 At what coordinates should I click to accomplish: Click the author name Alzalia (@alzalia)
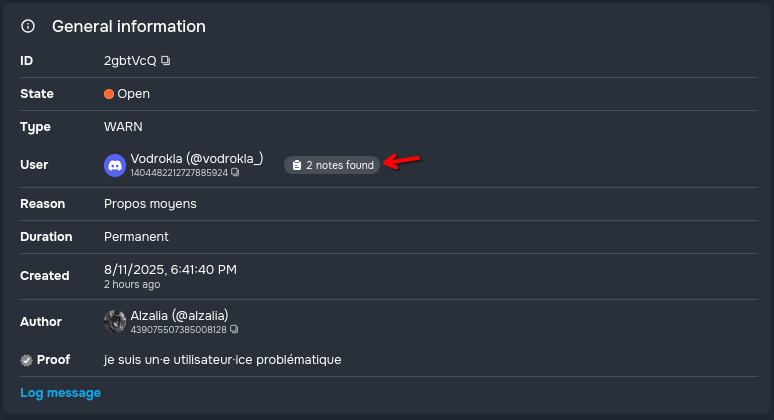180,315
